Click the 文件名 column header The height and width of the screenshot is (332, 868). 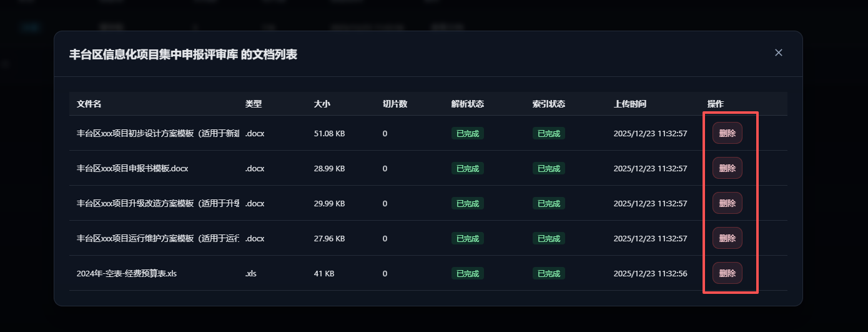(89, 104)
